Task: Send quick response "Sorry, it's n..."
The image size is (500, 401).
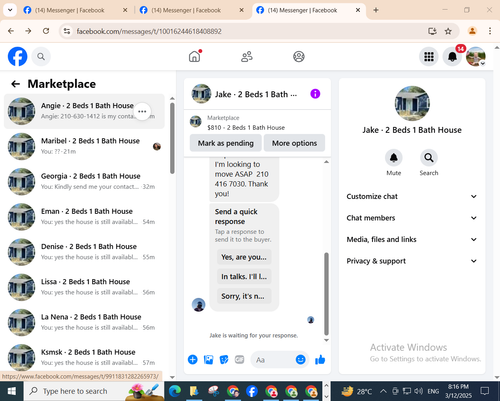Action: [x=244, y=296]
